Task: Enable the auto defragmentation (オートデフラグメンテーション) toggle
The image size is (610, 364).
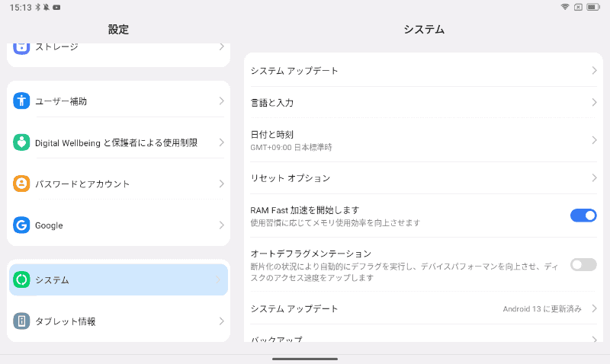Action: pyautogui.click(x=583, y=265)
